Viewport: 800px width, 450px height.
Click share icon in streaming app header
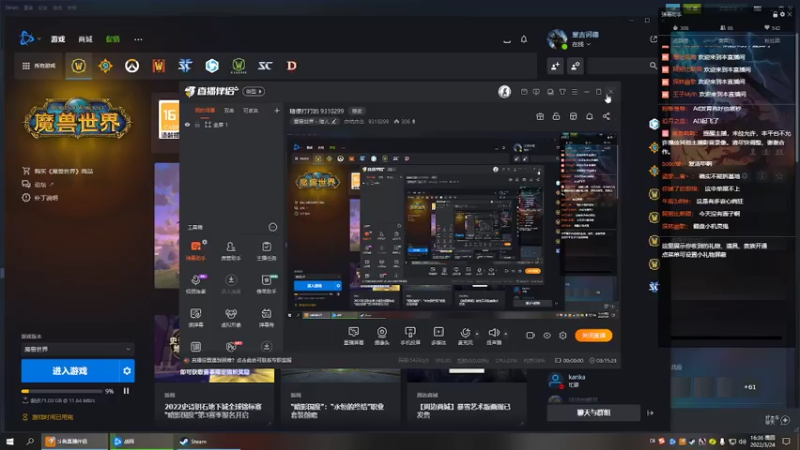tap(606, 116)
